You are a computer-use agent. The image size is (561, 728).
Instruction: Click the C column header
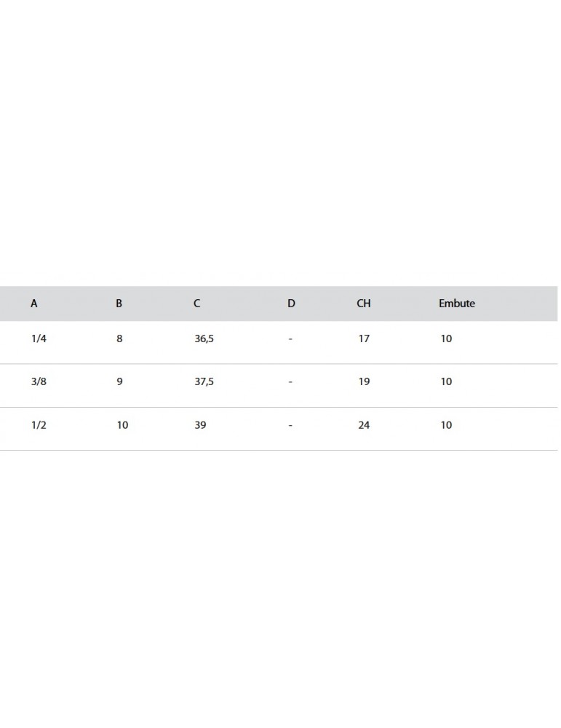click(x=197, y=304)
